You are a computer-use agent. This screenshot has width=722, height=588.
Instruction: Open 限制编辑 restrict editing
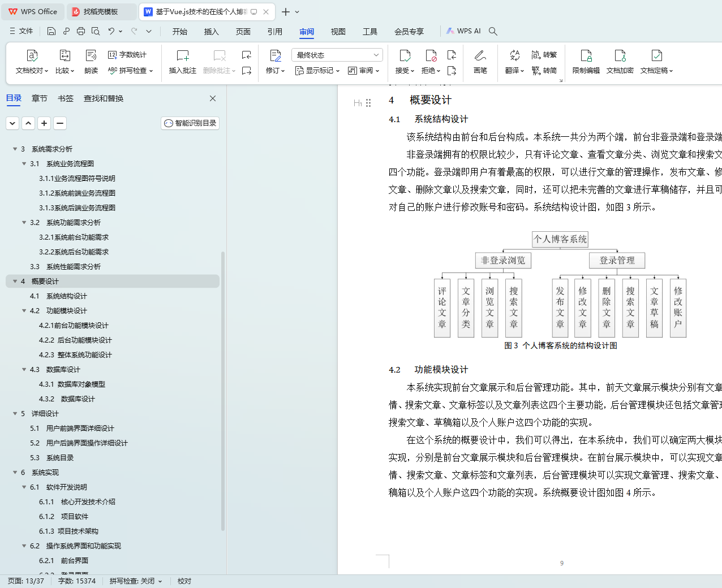(x=586, y=62)
